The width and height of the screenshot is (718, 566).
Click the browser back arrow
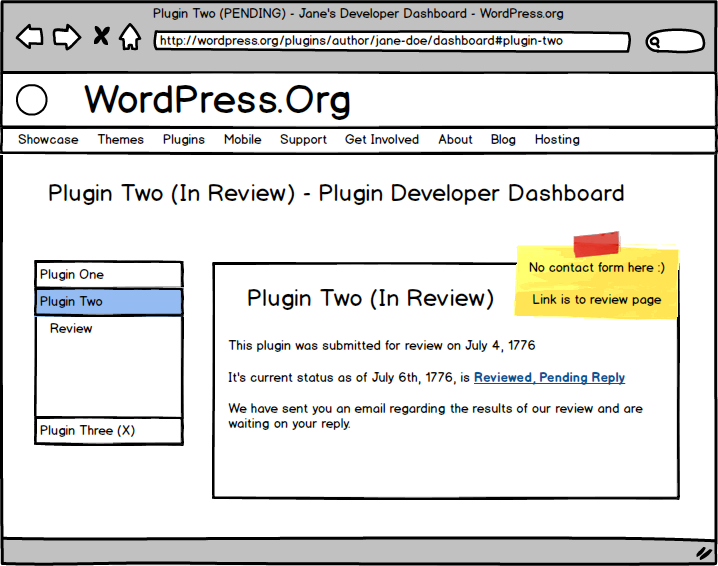point(30,38)
